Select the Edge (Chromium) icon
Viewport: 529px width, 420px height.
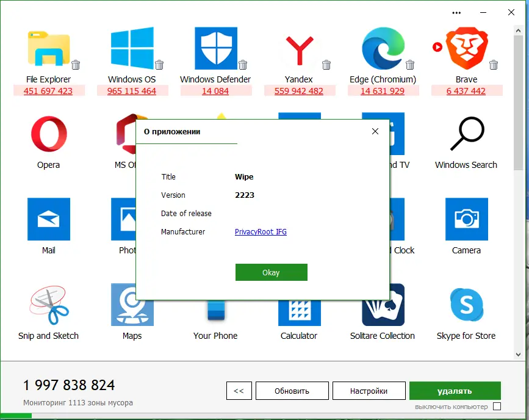[383, 48]
